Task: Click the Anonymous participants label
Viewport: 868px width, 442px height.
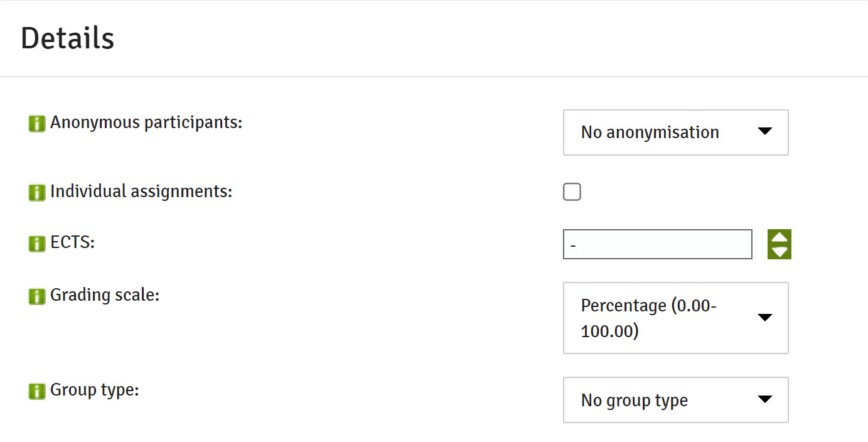Action: tap(146, 122)
